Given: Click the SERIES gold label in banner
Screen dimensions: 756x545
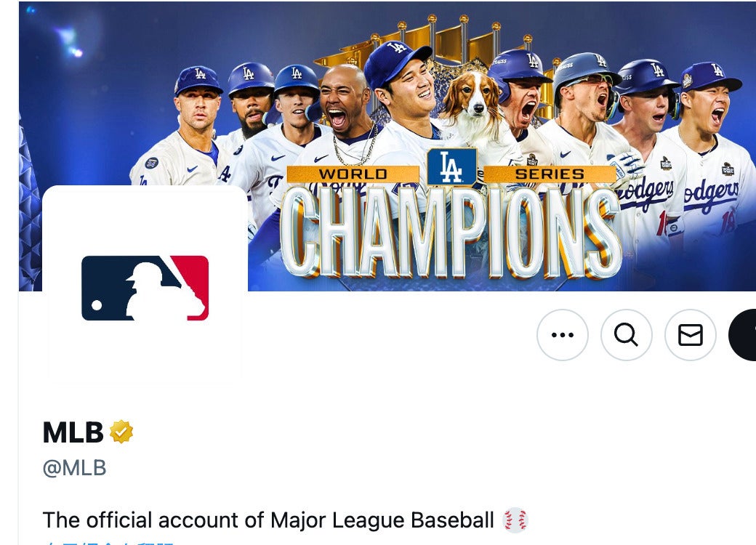Looking at the screenshot, I should point(550,174).
